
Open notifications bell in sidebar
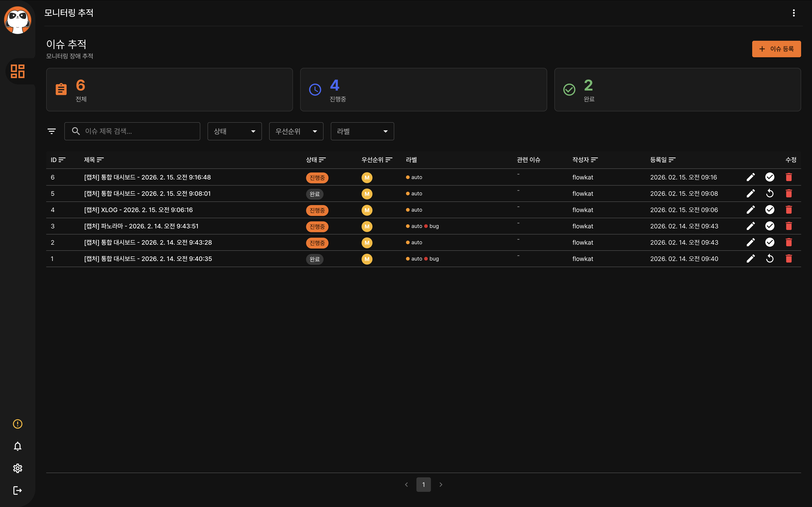coord(18,446)
